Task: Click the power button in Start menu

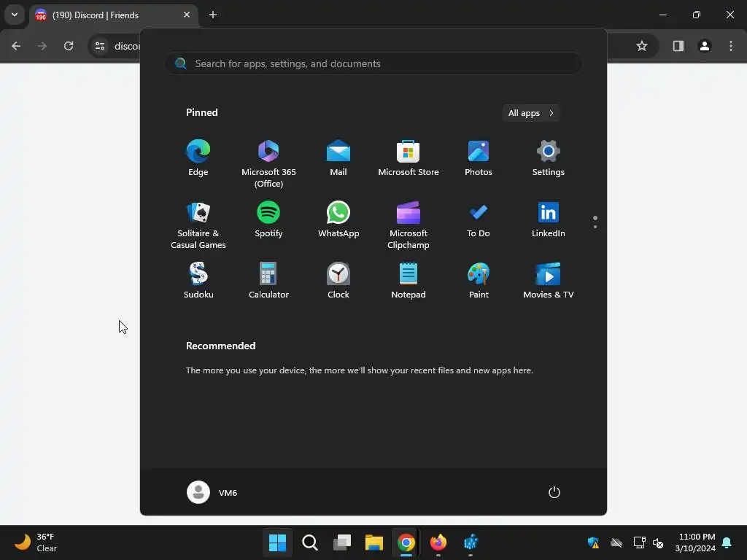Action: (554, 492)
